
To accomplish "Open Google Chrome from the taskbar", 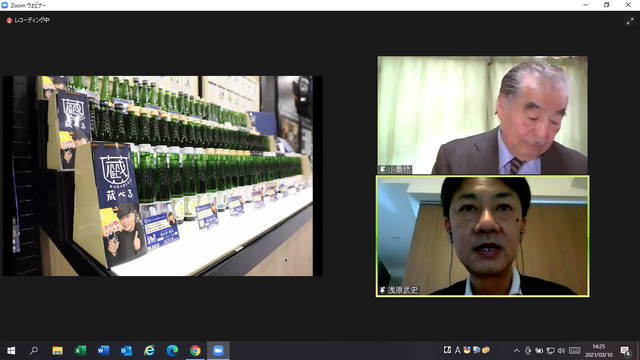I will pos(195,351).
